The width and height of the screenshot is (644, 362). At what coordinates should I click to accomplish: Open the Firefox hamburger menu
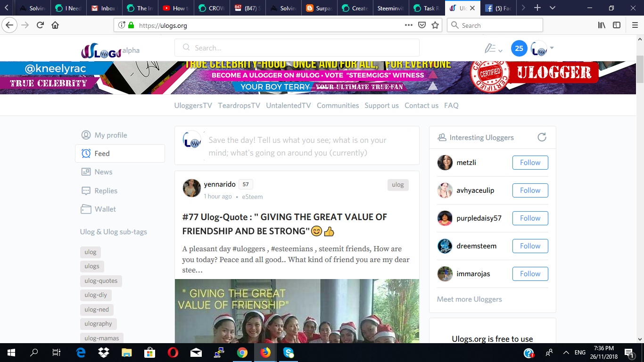point(635,25)
